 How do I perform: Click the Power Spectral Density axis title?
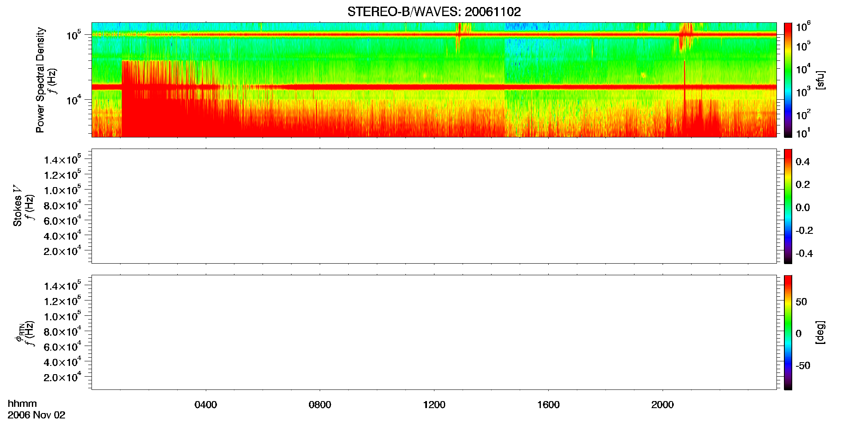(40, 80)
